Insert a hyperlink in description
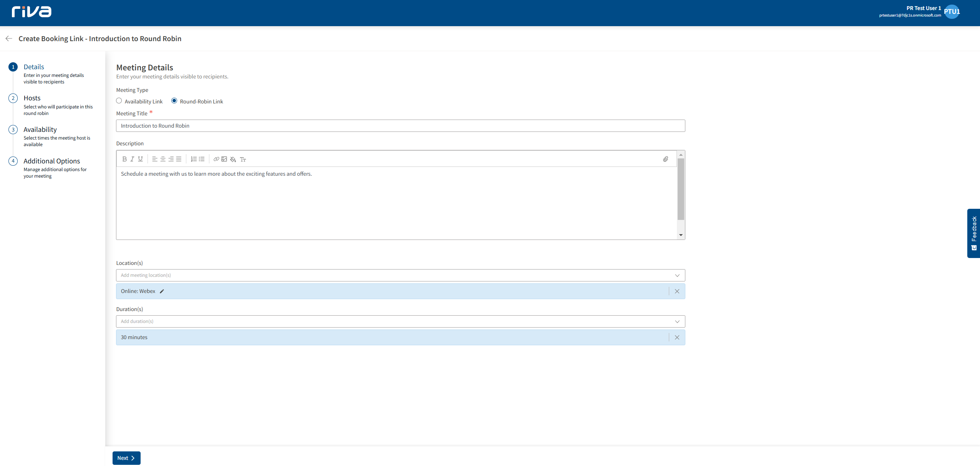The height and width of the screenshot is (466, 980). 216,159
